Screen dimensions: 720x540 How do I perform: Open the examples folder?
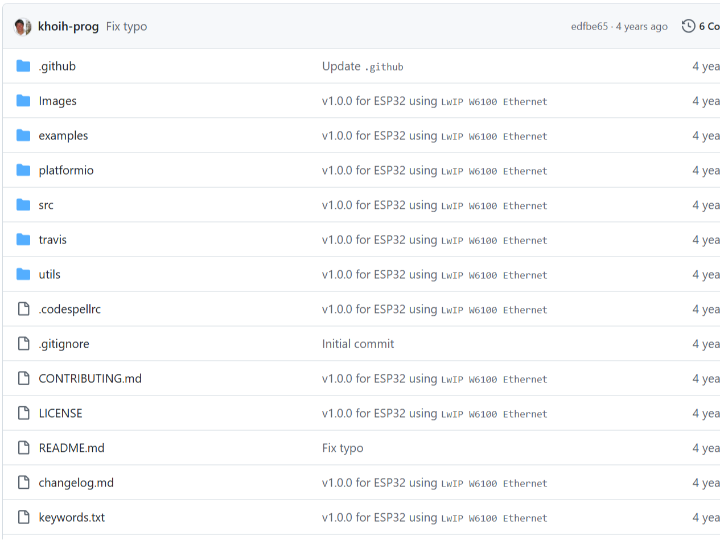(x=63, y=136)
